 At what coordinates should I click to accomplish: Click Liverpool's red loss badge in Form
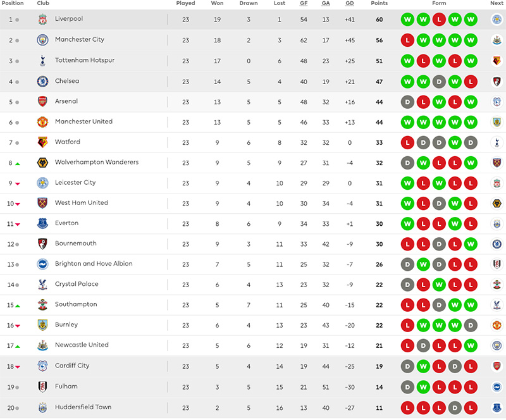tap(439, 20)
